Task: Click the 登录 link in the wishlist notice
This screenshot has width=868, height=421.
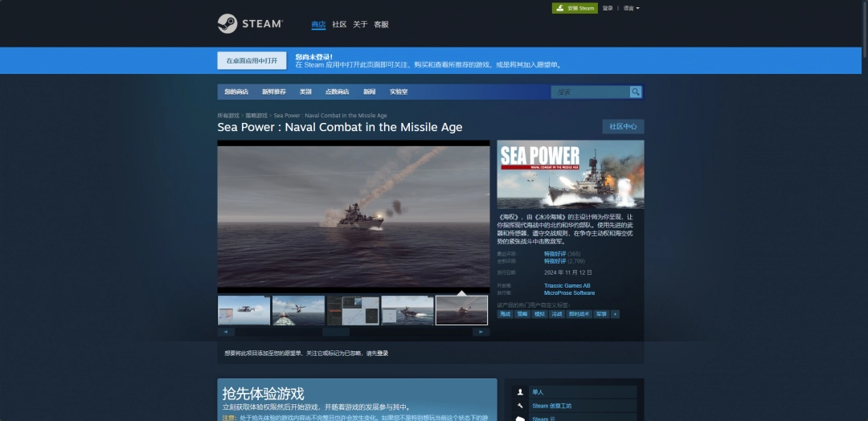Action: click(x=383, y=353)
